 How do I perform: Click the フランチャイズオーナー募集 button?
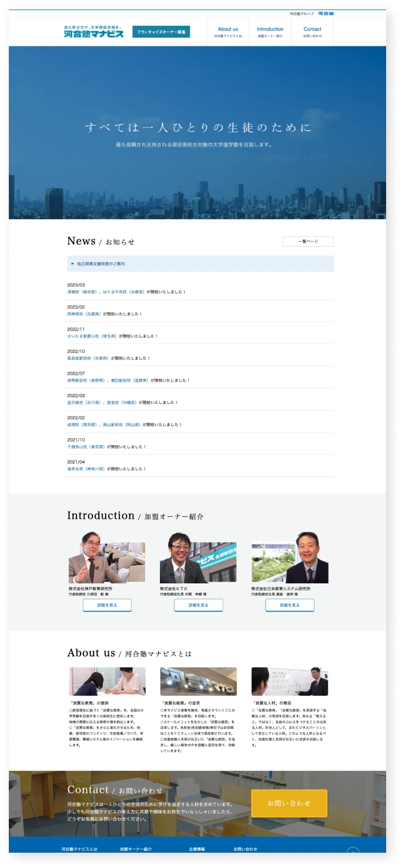[x=161, y=32]
